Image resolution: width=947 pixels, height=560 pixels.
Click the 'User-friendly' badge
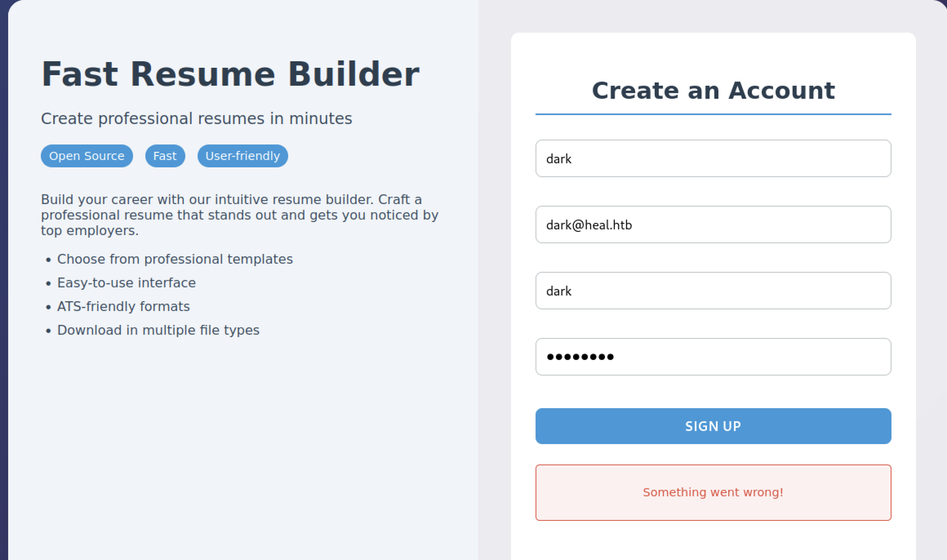242,156
